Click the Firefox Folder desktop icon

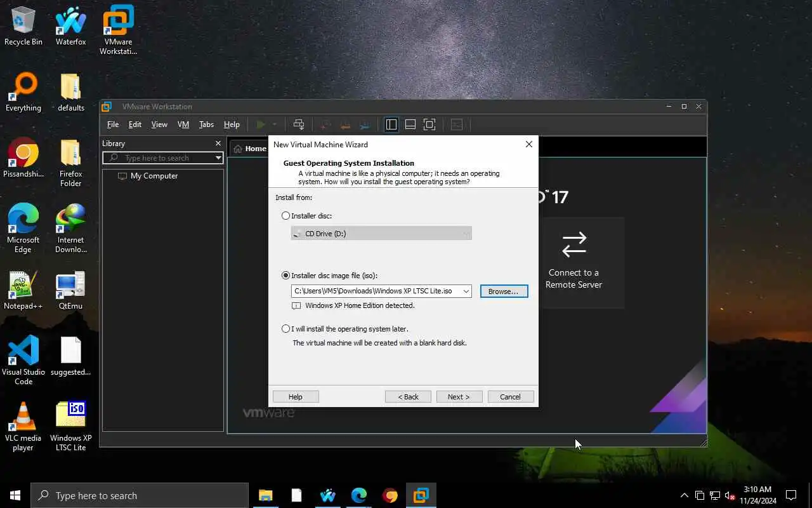point(71,163)
